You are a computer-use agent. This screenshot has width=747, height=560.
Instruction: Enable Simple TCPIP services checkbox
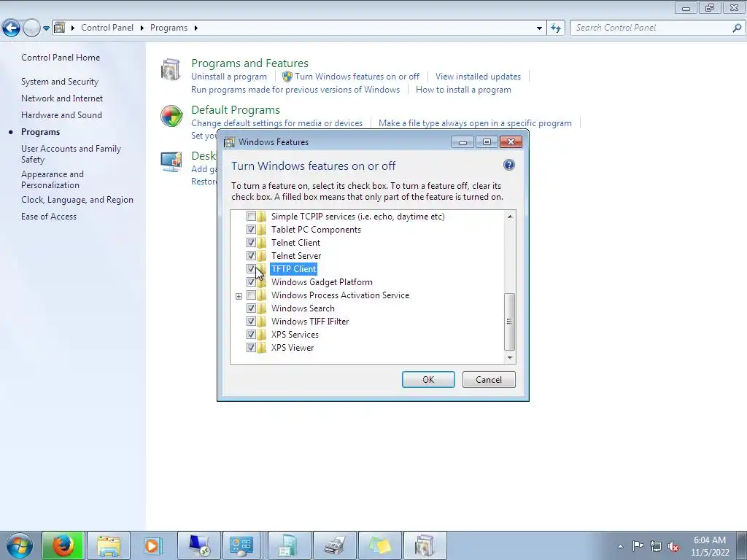point(251,216)
